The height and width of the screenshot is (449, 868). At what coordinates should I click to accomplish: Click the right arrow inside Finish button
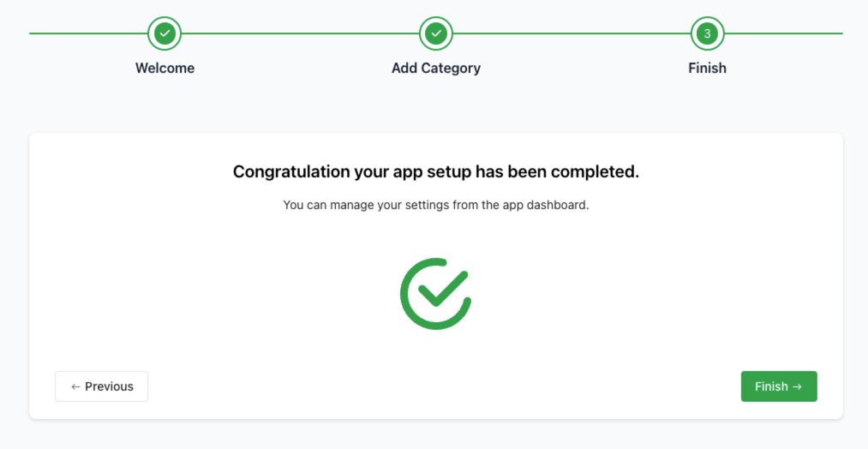(798, 386)
